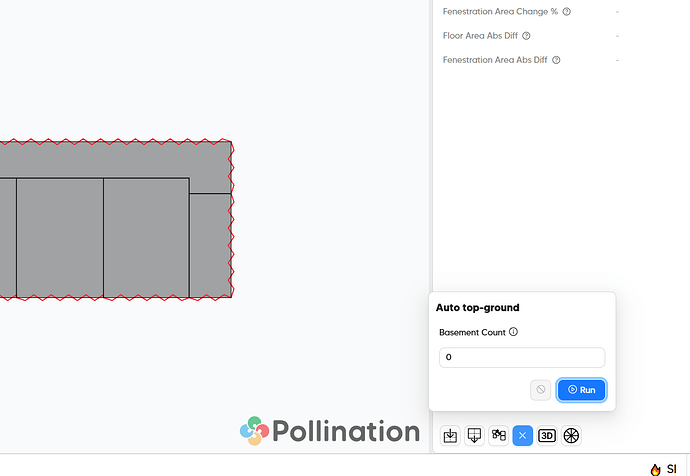Click the SI units label
Viewport: 690px width, 476px height.
click(x=672, y=469)
